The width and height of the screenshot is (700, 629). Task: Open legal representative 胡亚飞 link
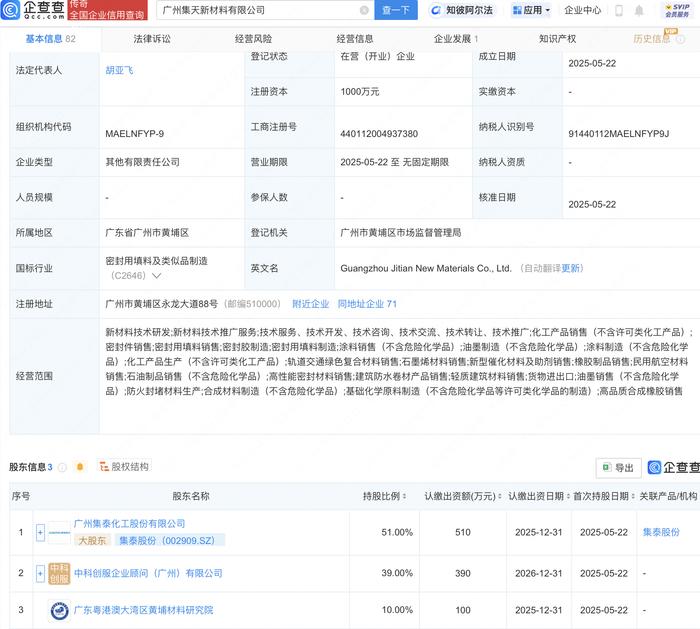[119, 70]
